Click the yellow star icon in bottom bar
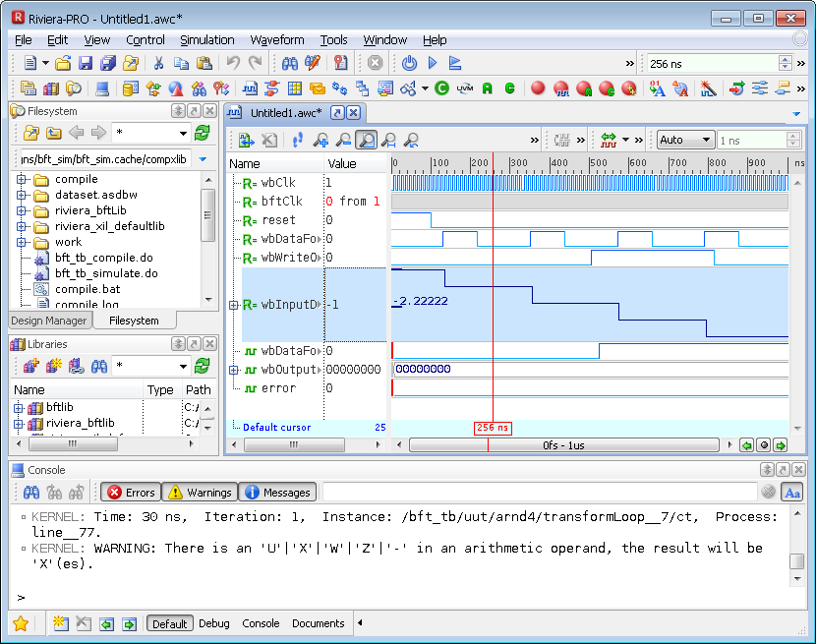Viewport: 816px width, 644px height. [21, 623]
